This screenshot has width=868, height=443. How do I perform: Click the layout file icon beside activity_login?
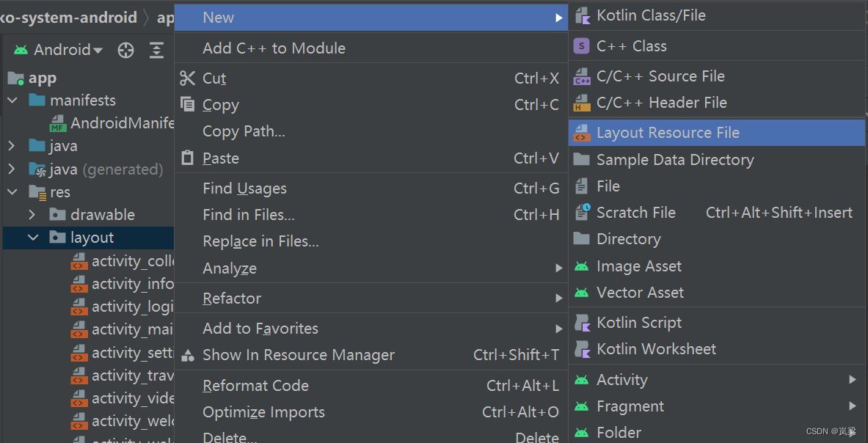coord(81,306)
